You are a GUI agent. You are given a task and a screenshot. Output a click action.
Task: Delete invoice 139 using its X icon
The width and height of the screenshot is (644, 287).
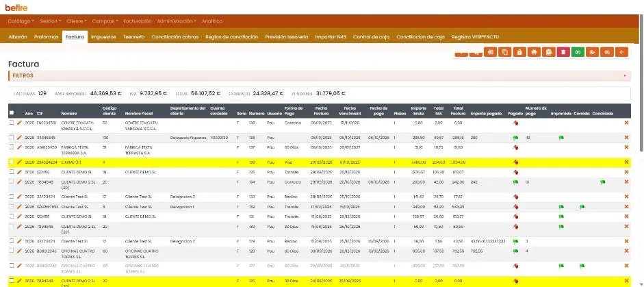626,123
